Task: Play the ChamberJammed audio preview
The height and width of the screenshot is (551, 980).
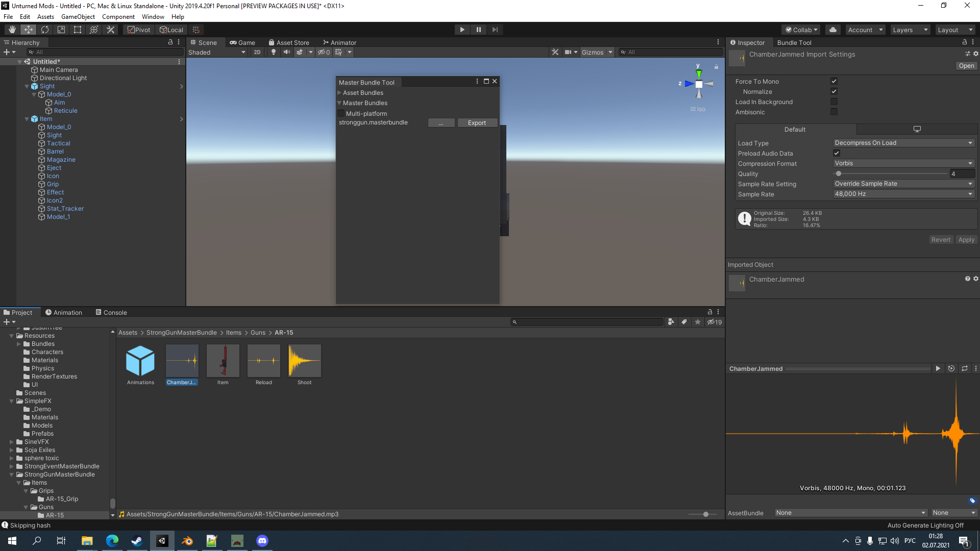Action: pyautogui.click(x=938, y=368)
